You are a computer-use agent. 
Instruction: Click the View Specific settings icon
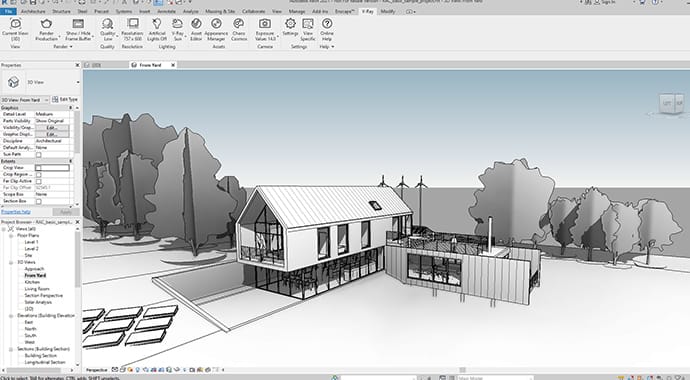[308, 23]
